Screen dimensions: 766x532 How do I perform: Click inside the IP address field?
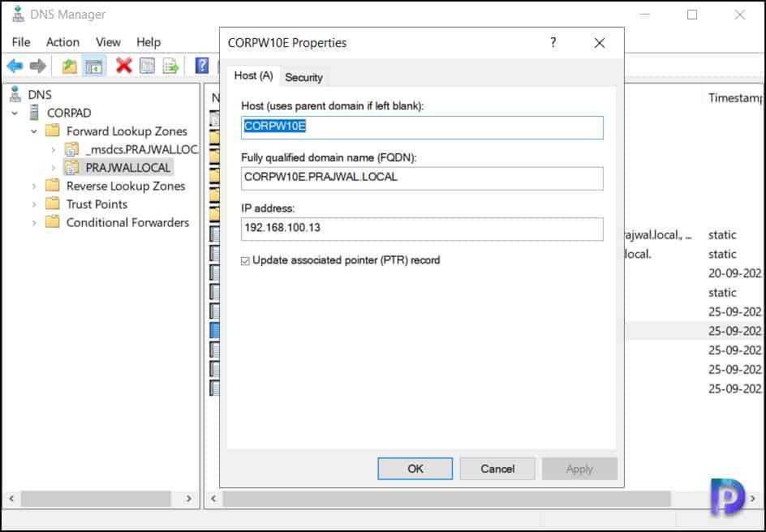click(421, 230)
